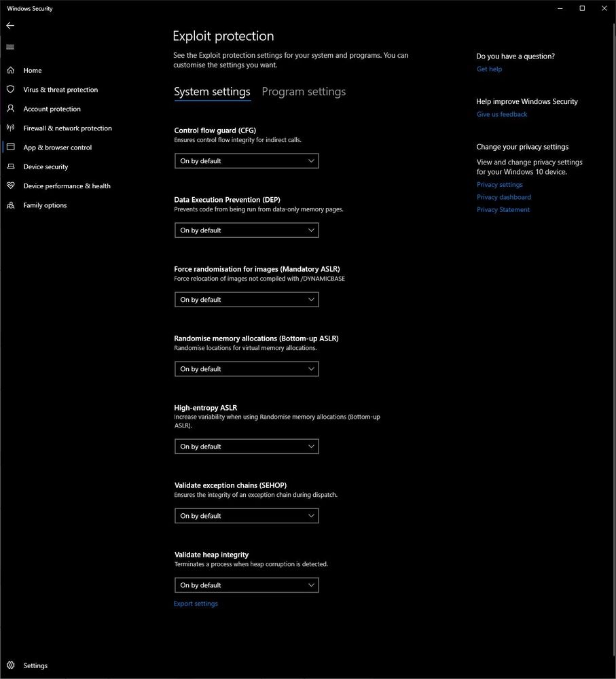This screenshot has height=679, width=616.
Task: Minimize the Windows Security window
Action: click(x=560, y=8)
